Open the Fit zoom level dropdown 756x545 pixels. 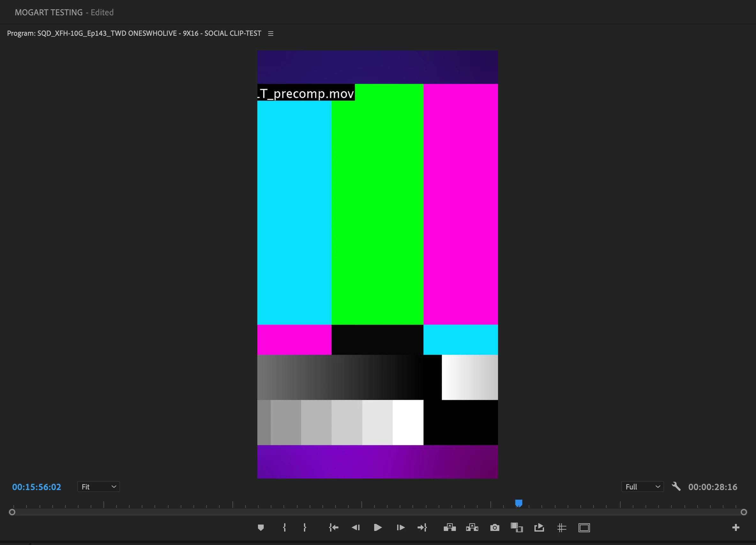point(98,487)
